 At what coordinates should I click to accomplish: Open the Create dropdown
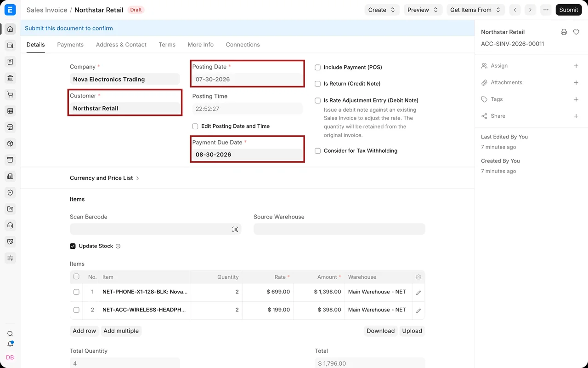pyautogui.click(x=382, y=10)
